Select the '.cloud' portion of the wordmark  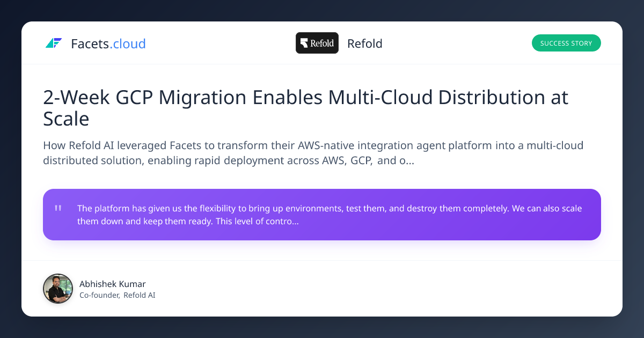point(127,43)
